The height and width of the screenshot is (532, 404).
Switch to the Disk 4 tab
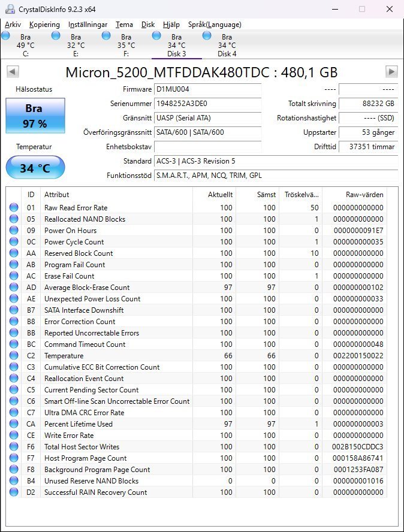tap(227, 46)
